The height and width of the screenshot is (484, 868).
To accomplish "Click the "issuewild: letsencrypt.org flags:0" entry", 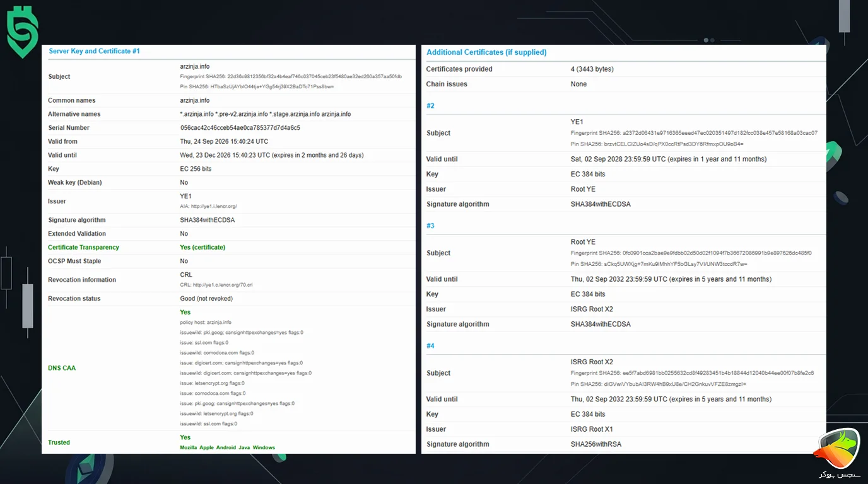I will click(x=217, y=413).
